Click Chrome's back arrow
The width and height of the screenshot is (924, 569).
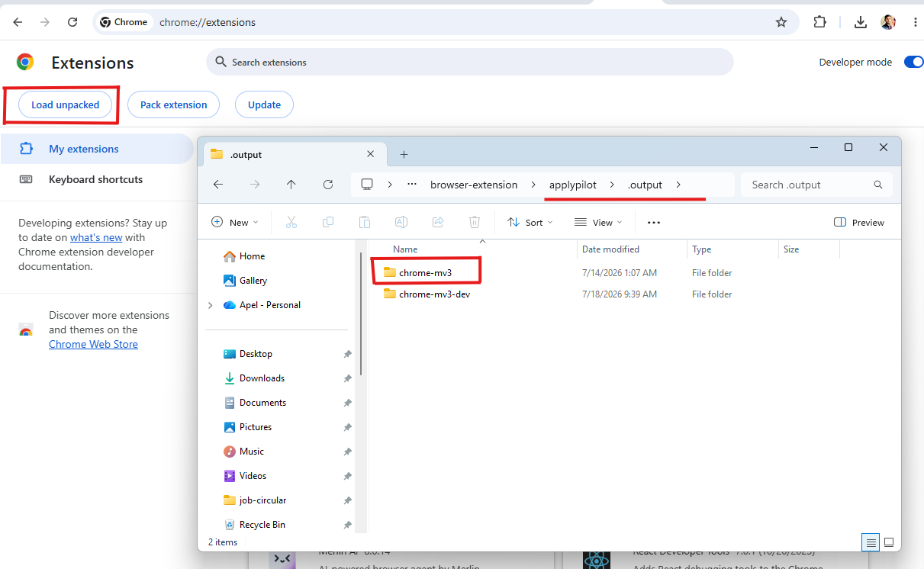tap(18, 22)
